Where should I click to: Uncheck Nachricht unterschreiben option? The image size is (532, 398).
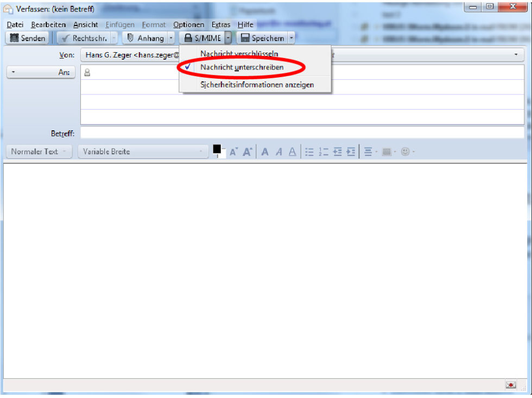coord(242,67)
